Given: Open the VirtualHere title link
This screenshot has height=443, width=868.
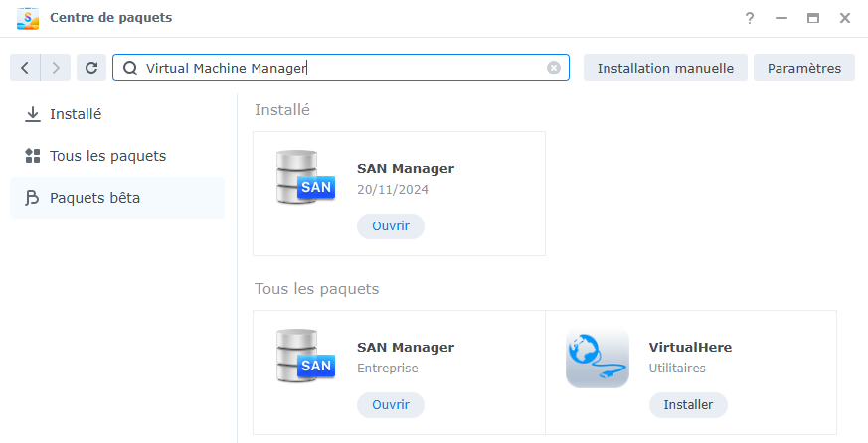Looking at the screenshot, I should 690,348.
